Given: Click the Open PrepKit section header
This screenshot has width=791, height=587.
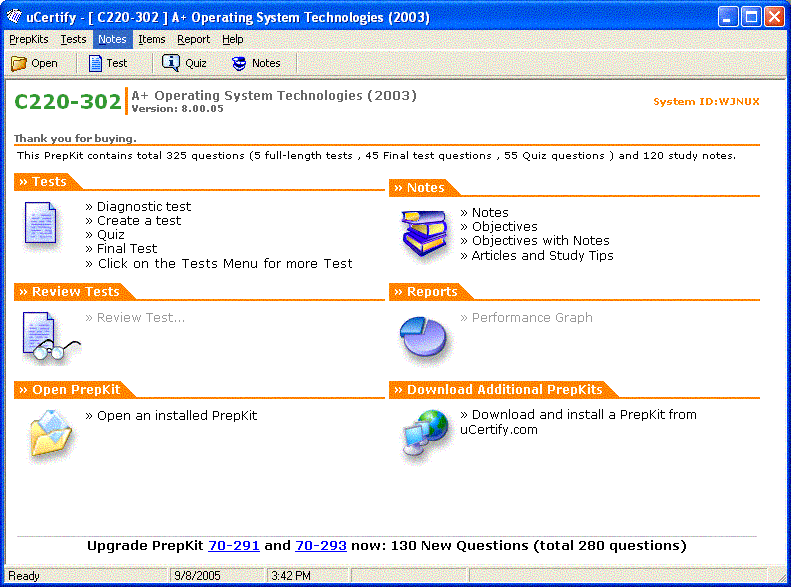Looking at the screenshot, I should [x=74, y=390].
